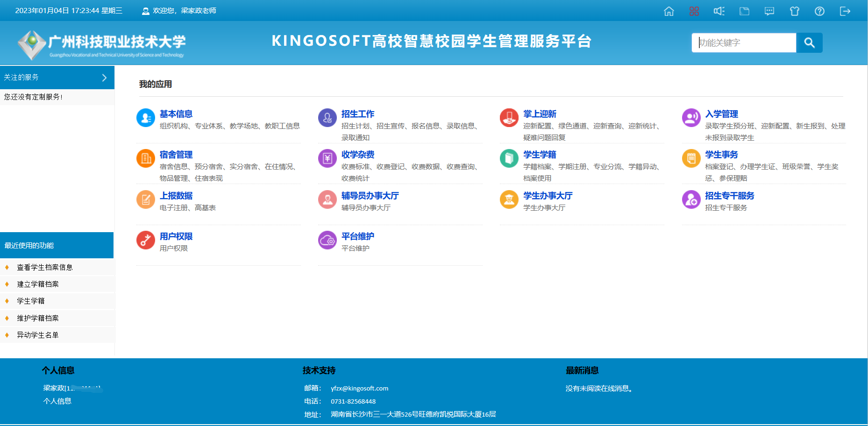Go to the home page icon
The image size is (868, 426).
pyautogui.click(x=669, y=11)
